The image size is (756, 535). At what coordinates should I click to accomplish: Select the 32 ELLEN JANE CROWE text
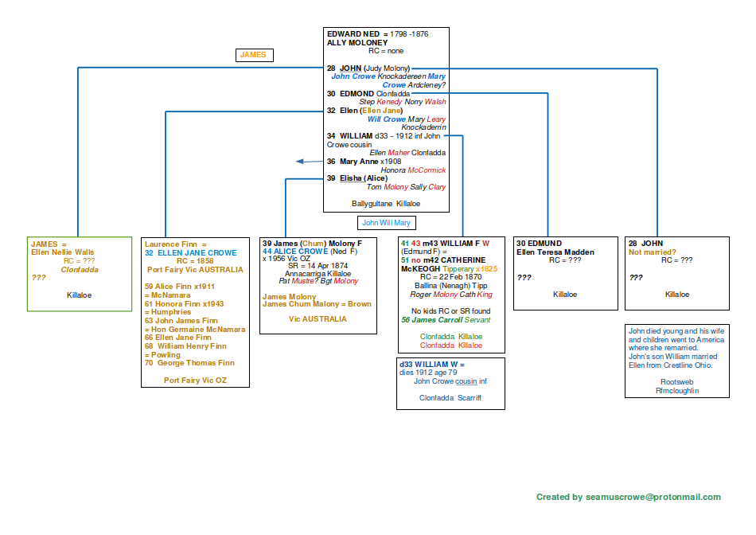(x=191, y=252)
